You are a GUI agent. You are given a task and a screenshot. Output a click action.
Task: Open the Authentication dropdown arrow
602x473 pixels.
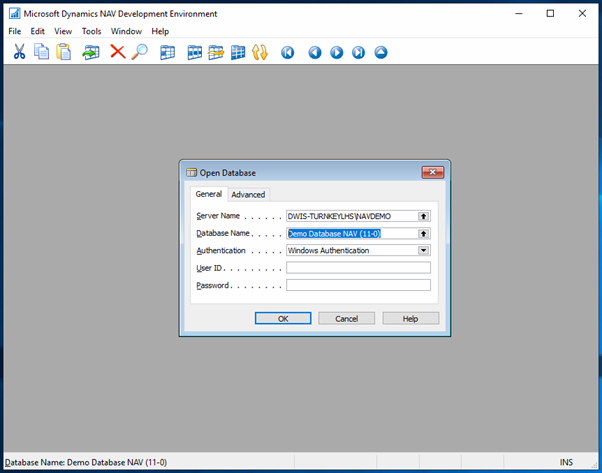pos(424,251)
